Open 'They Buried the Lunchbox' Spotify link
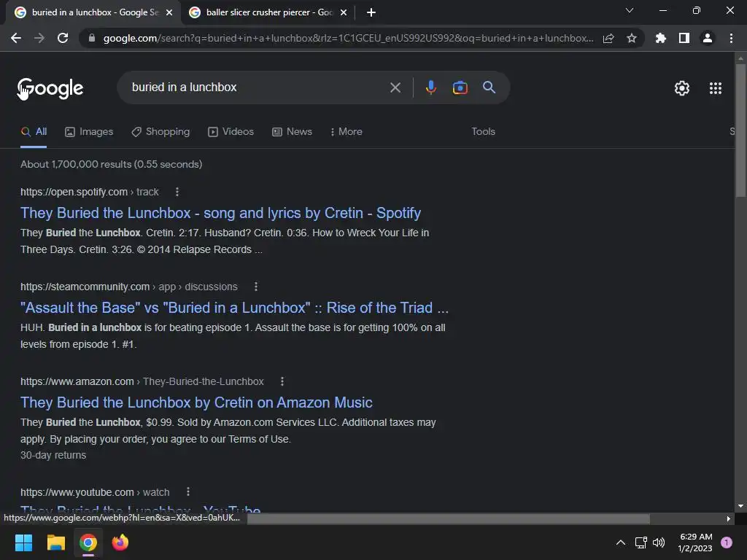The width and height of the screenshot is (747, 560). click(x=220, y=213)
